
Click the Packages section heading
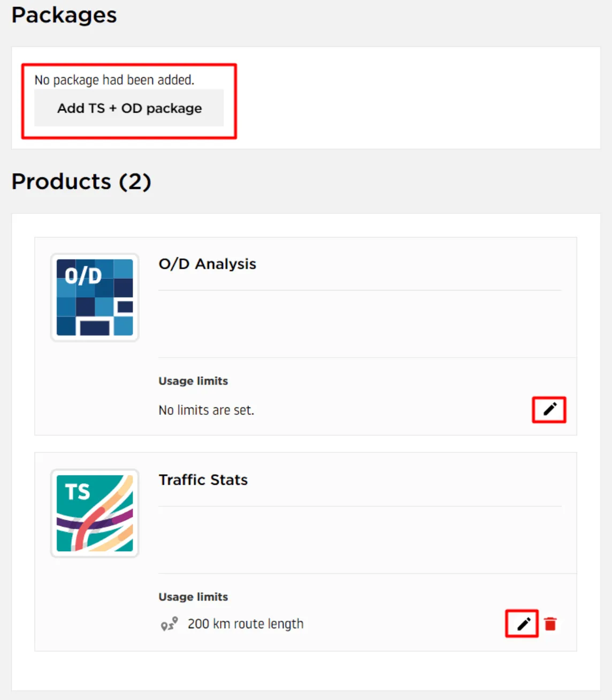(64, 15)
